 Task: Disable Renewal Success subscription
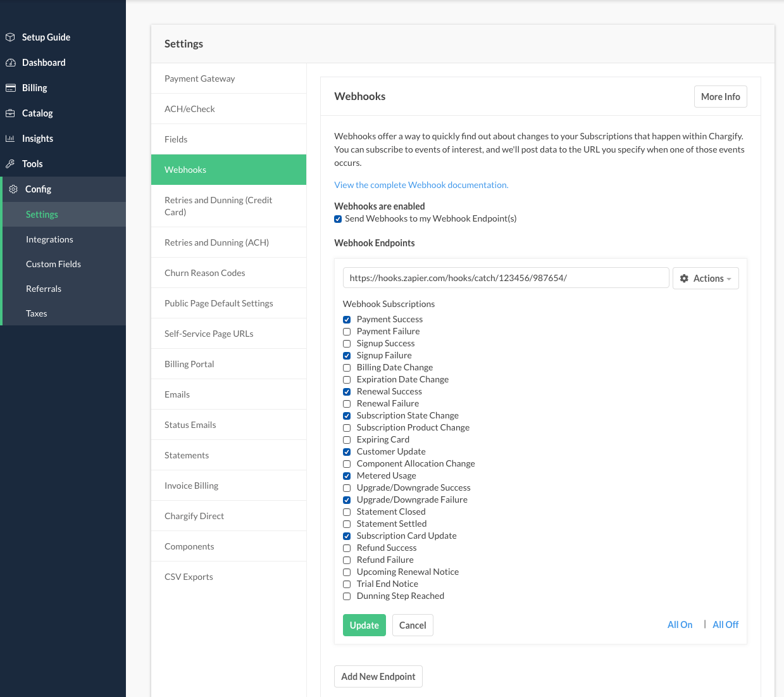347,392
